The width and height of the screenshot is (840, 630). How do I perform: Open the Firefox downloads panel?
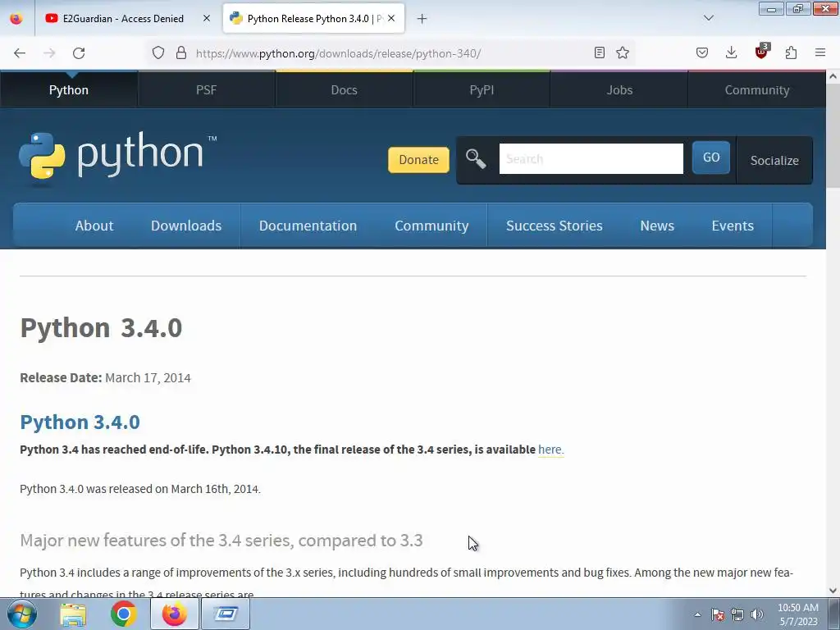(731, 52)
